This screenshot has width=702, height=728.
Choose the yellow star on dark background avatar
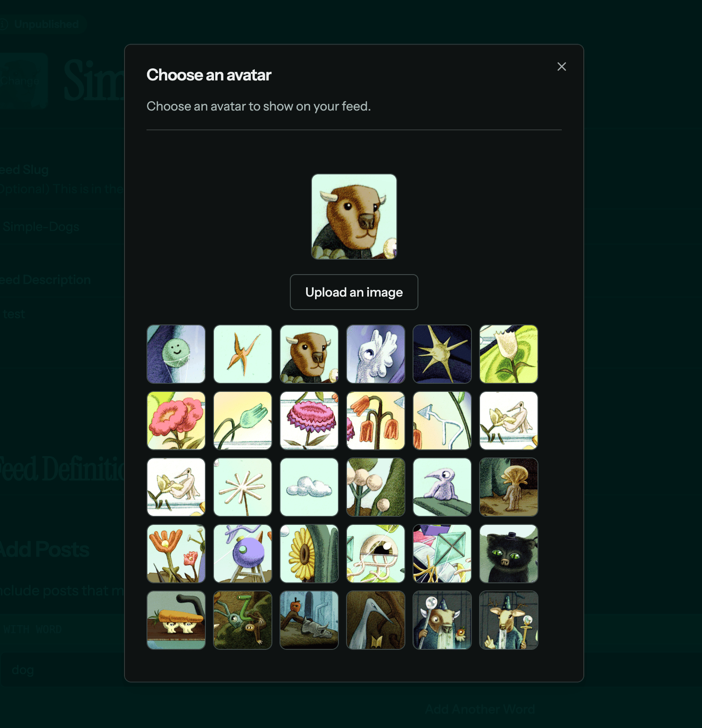(x=442, y=354)
